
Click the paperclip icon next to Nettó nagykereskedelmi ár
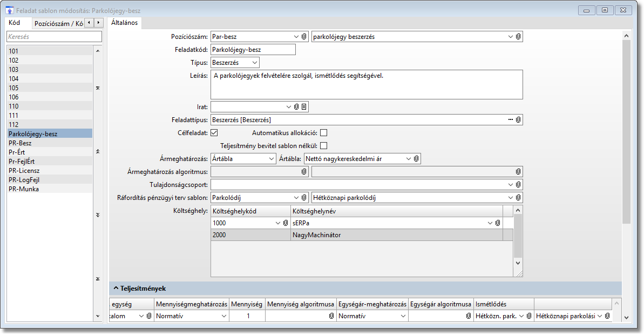tap(416, 159)
